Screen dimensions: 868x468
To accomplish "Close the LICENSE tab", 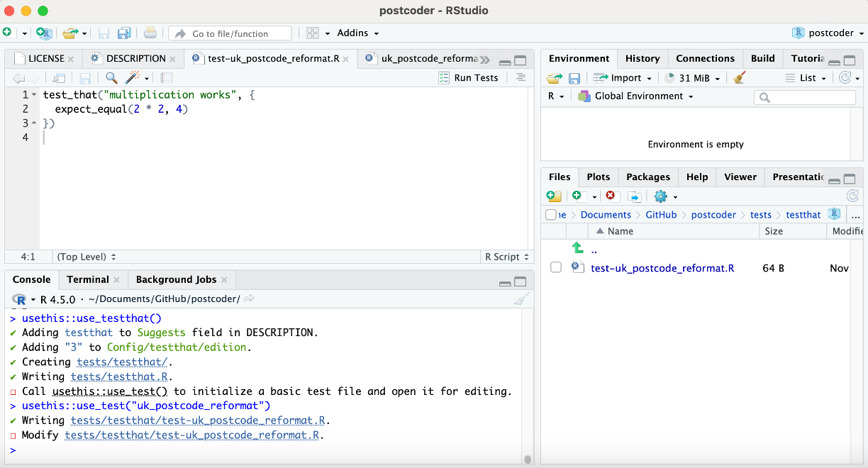I will pyautogui.click(x=70, y=60).
